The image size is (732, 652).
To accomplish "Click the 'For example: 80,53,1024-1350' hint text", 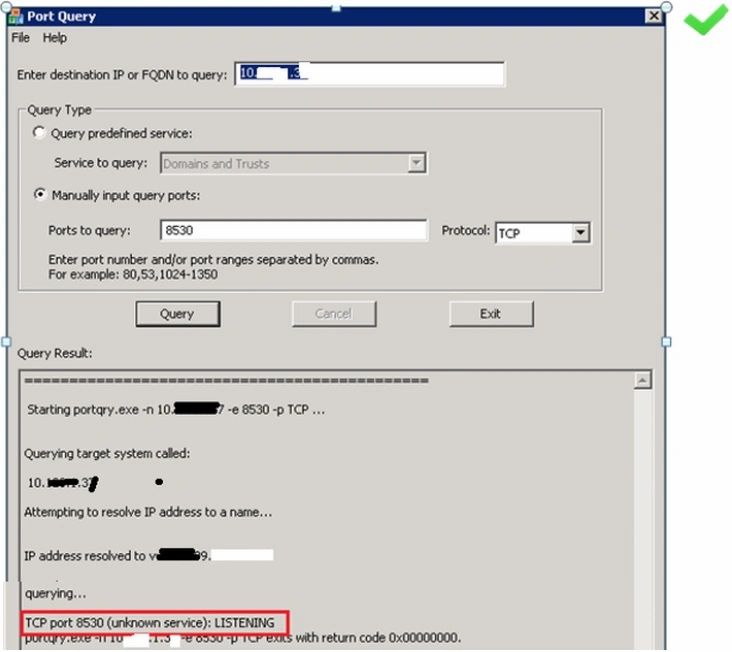I will point(133,274).
